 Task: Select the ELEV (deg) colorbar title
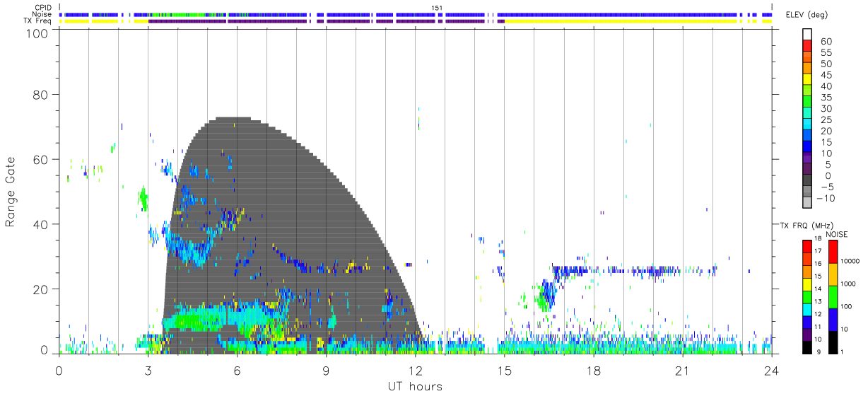(807, 15)
